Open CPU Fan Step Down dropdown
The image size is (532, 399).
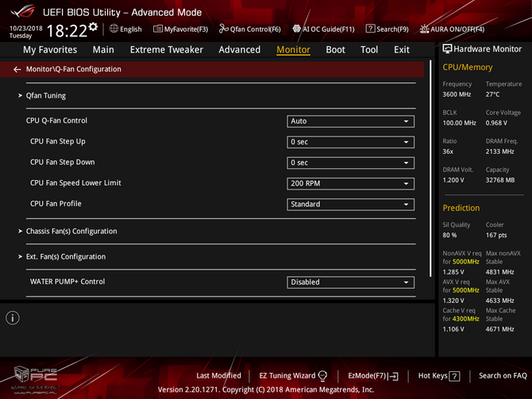350,163
